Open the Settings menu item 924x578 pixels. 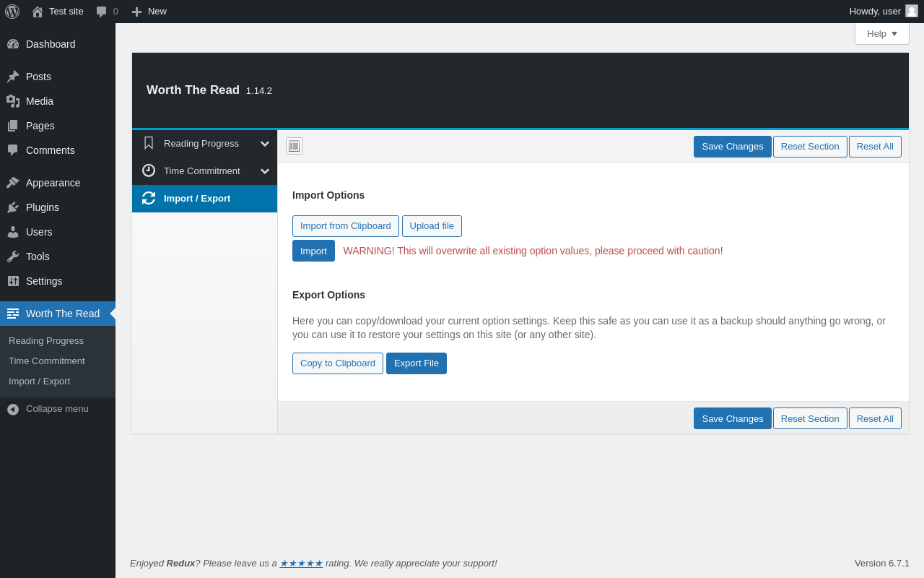click(58, 281)
